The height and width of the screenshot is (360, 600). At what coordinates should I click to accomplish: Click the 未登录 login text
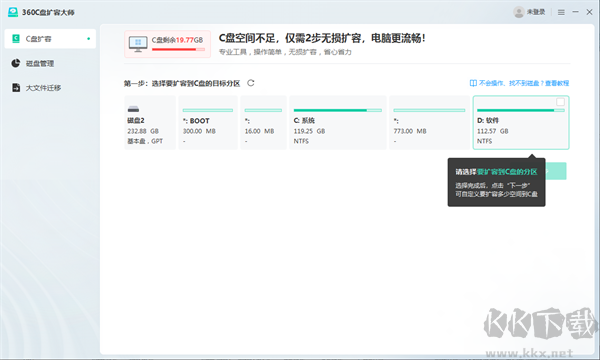tap(536, 12)
